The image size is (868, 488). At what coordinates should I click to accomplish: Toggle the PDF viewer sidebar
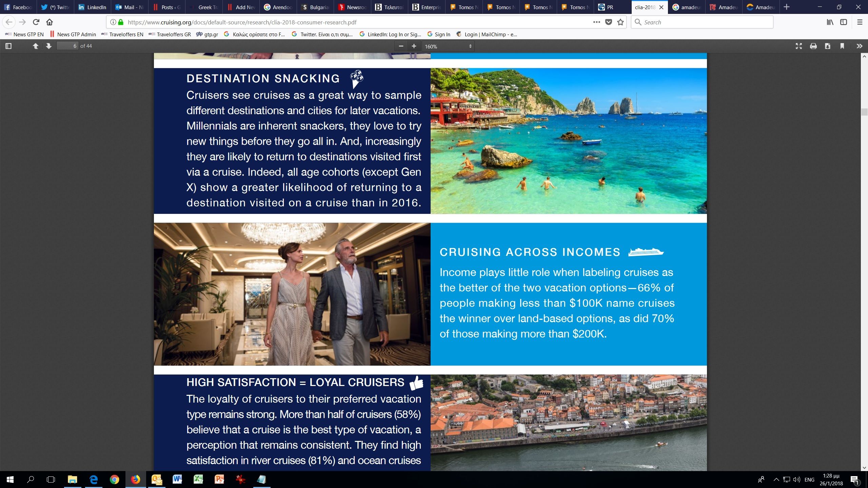point(9,46)
